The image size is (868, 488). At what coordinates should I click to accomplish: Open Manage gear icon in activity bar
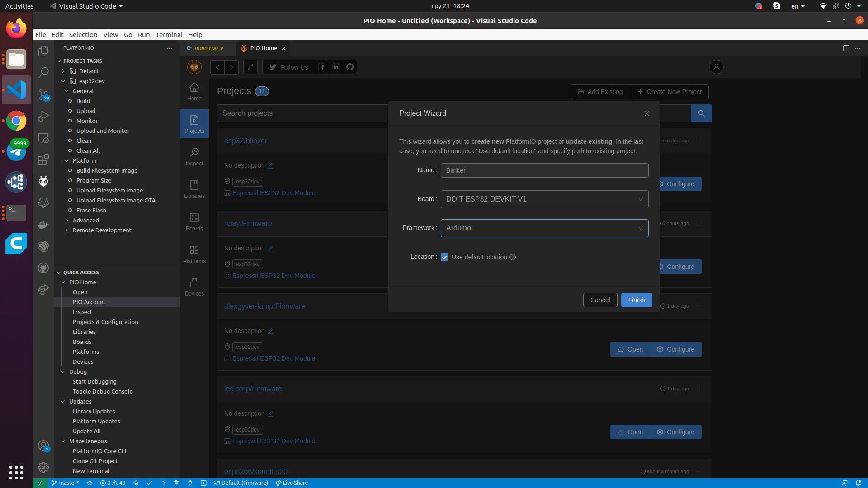tap(43, 467)
